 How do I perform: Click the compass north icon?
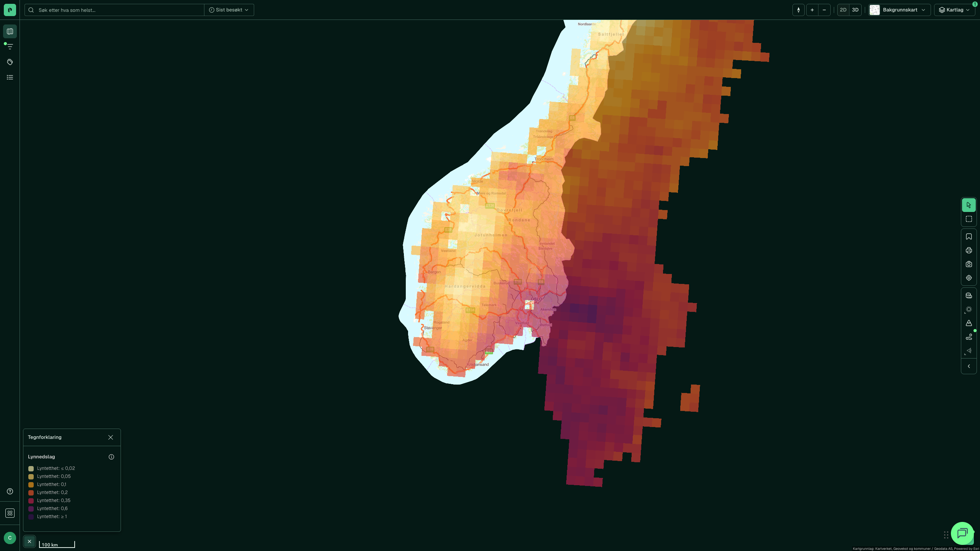(x=799, y=10)
